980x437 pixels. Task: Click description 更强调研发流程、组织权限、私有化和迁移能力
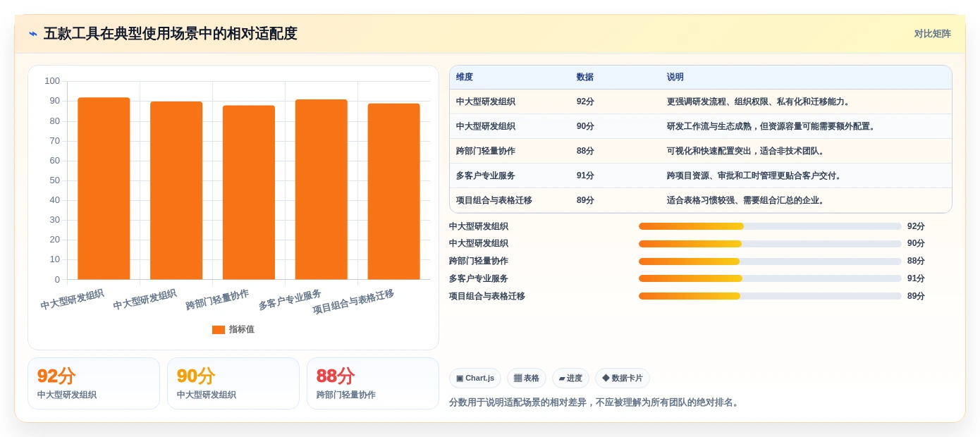pos(759,101)
